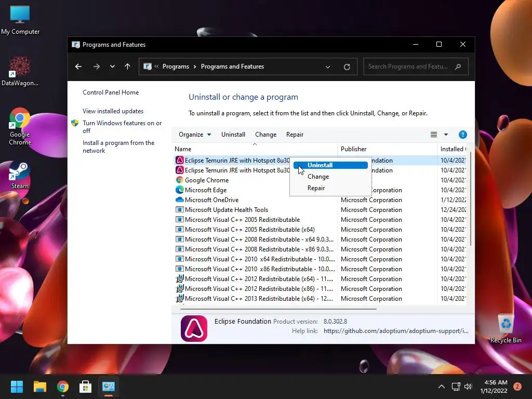Open Chrome from the taskbar
Screen dimensions: 532x399
(63, 387)
